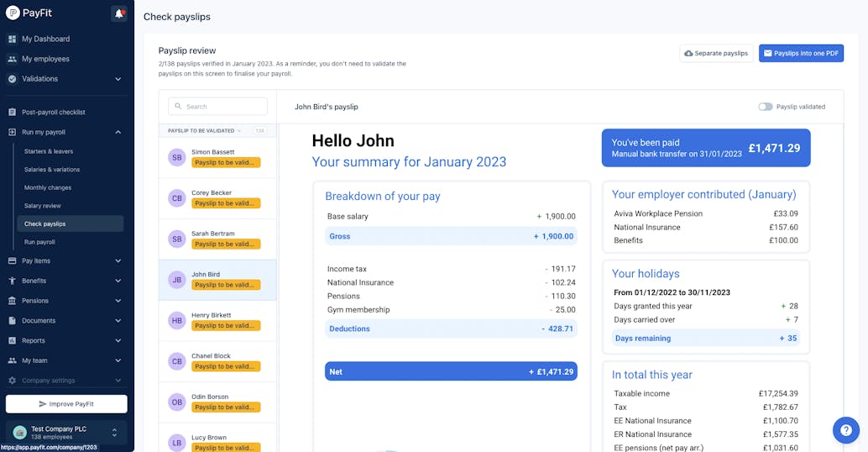Click the My employees people icon

coord(13,59)
